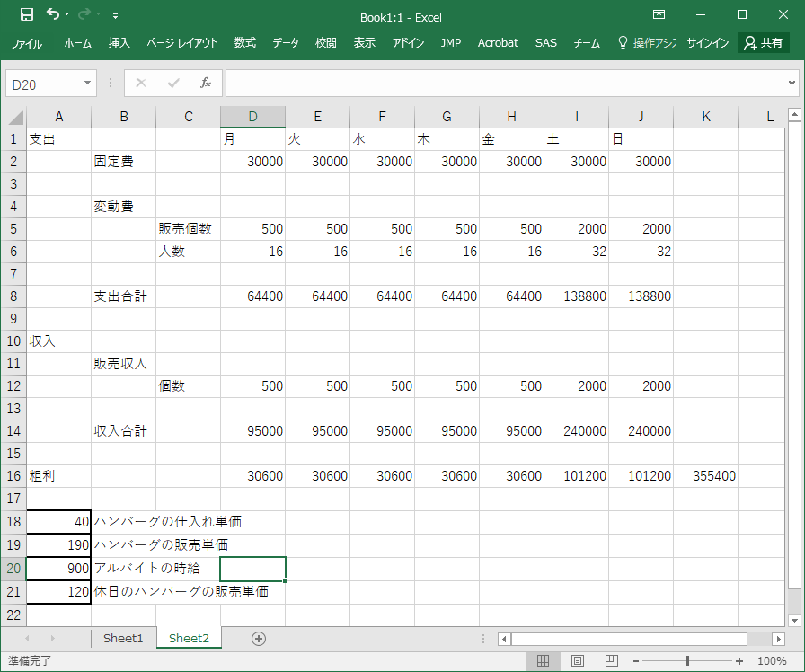Click the zoom in plus icon
805x672 pixels.
click(x=739, y=661)
